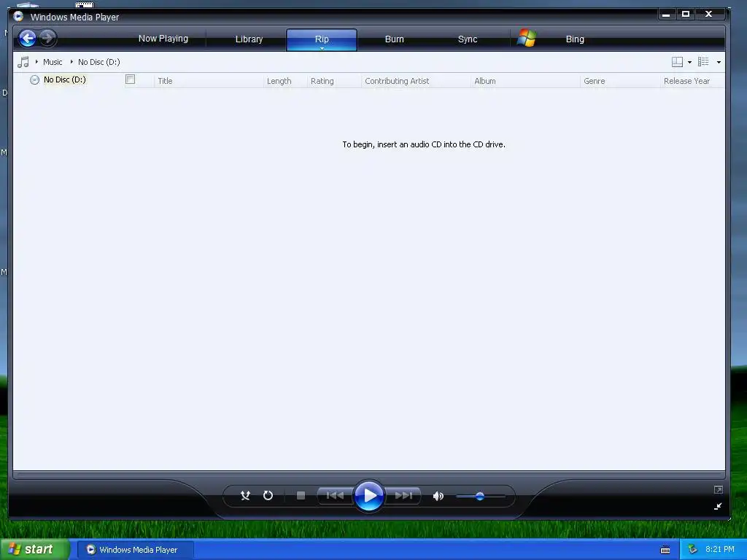Click the system tray hardware icon
Viewport: 747px width, 560px height.
(692, 550)
